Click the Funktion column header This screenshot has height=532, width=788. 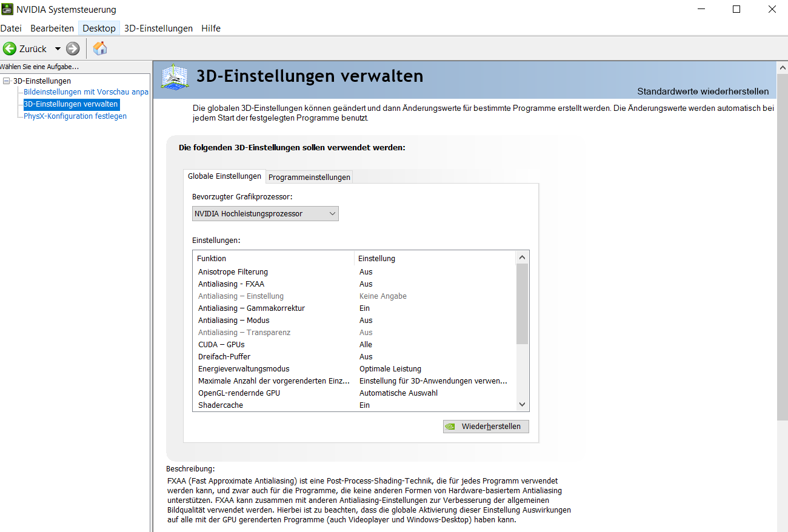[273, 258]
